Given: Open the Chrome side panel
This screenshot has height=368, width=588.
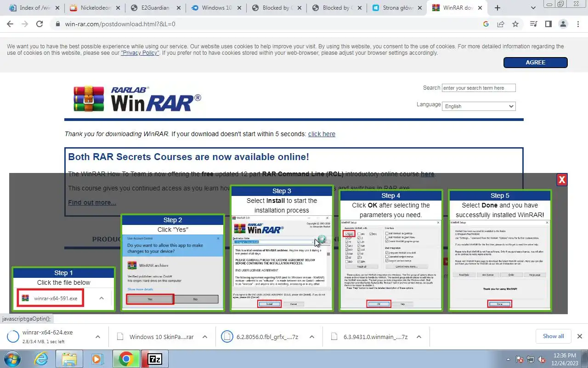Looking at the screenshot, I should click(548, 24).
